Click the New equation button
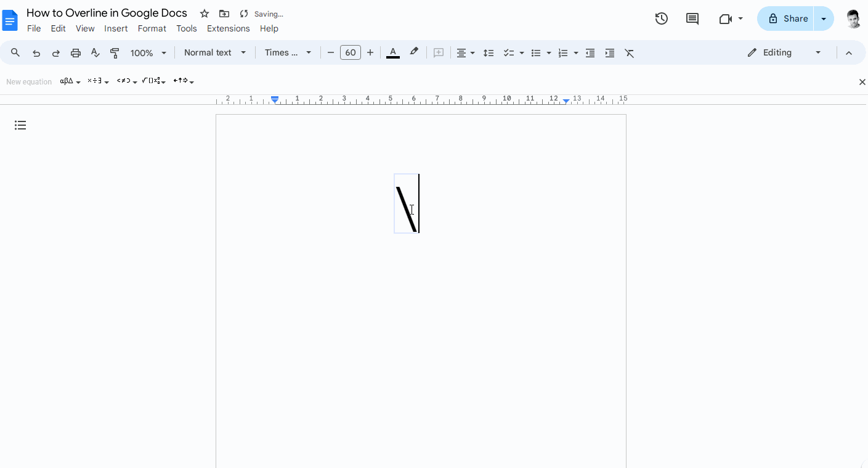 (x=29, y=81)
